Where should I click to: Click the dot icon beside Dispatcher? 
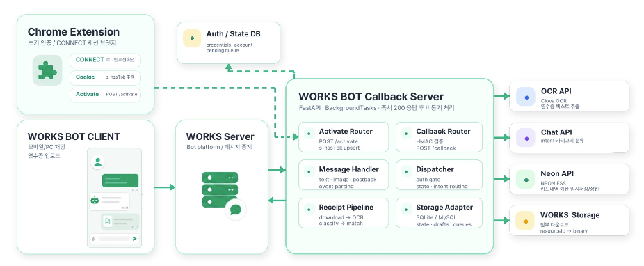(406, 171)
